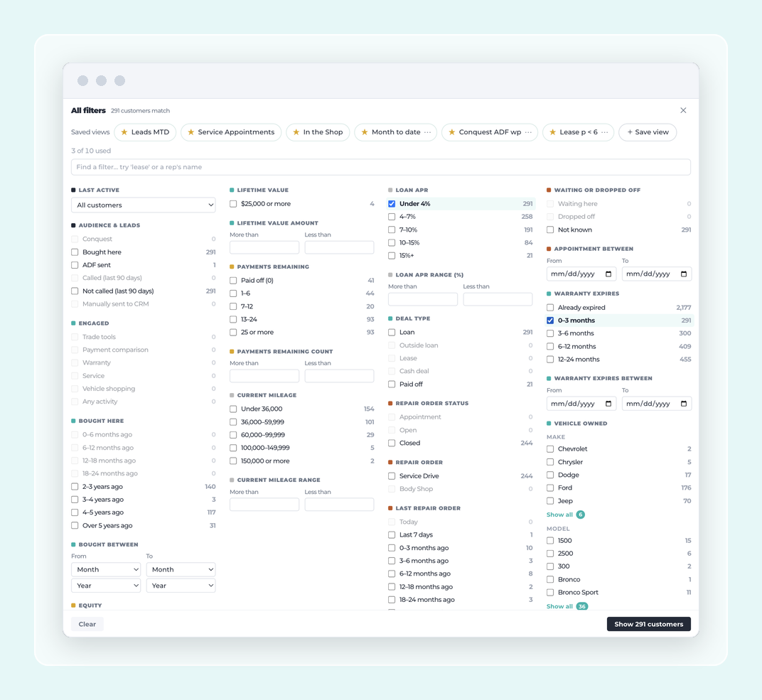Click the star icon on Month to date
This screenshot has width=762, height=700.
(365, 132)
